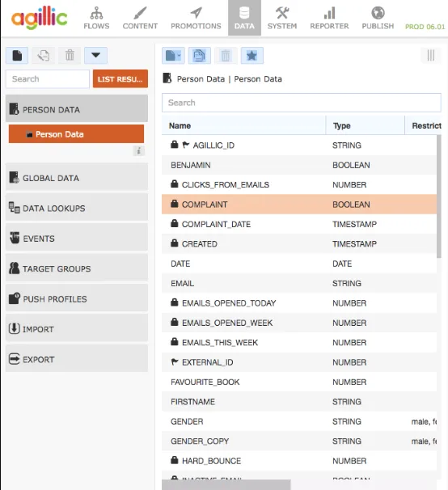Select the Person Data tree item

[x=76, y=134]
